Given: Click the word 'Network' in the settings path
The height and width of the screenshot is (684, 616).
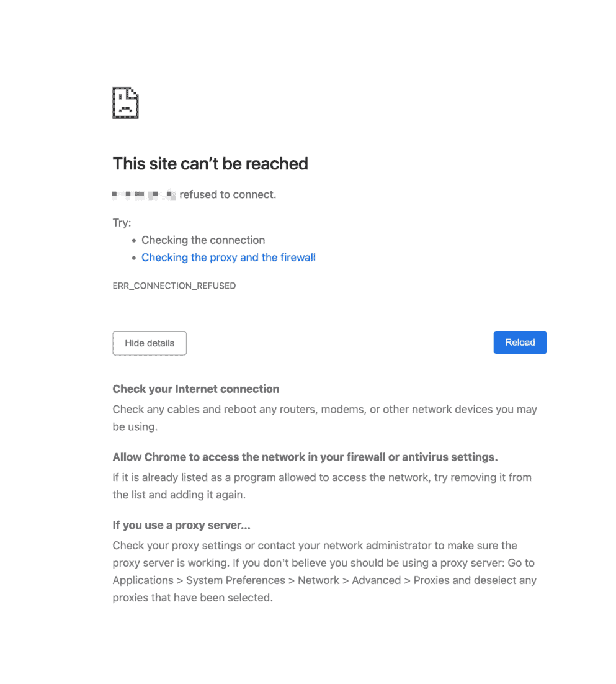Looking at the screenshot, I should coord(318,580).
